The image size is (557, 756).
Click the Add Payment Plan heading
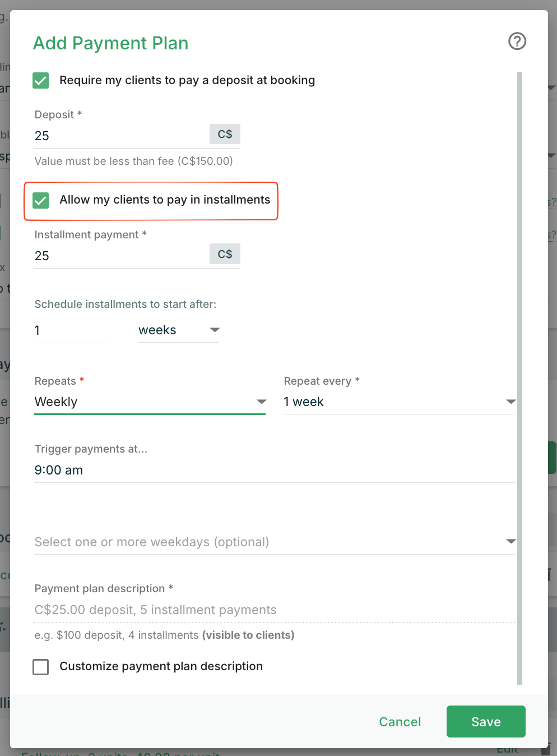coord(111,43)
